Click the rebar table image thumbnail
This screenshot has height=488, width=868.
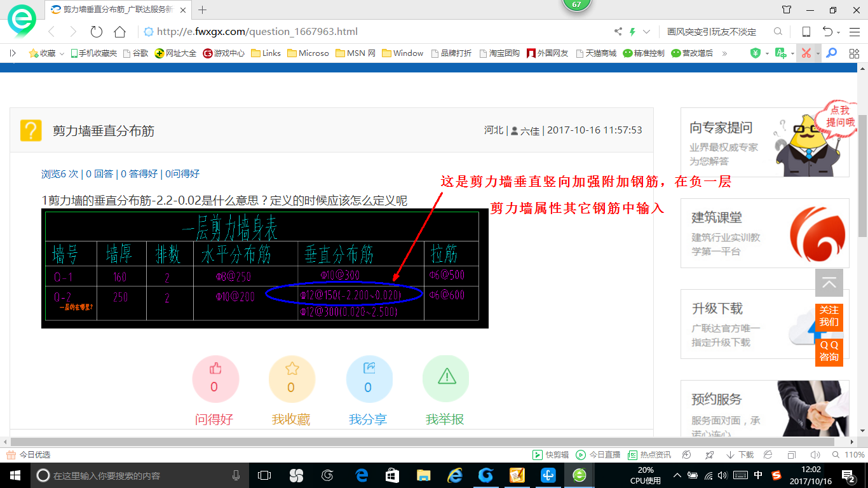264,269
